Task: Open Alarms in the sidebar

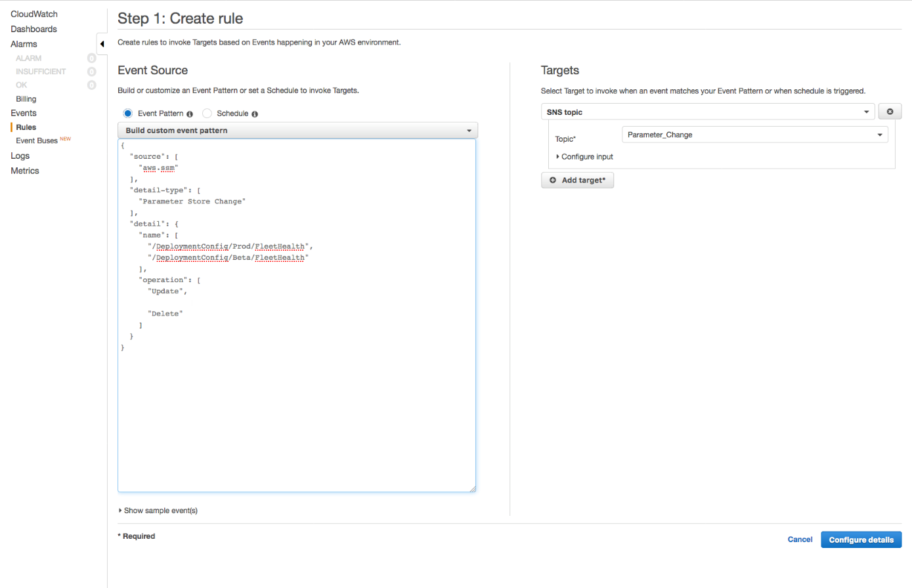Action: click(24, 44)
